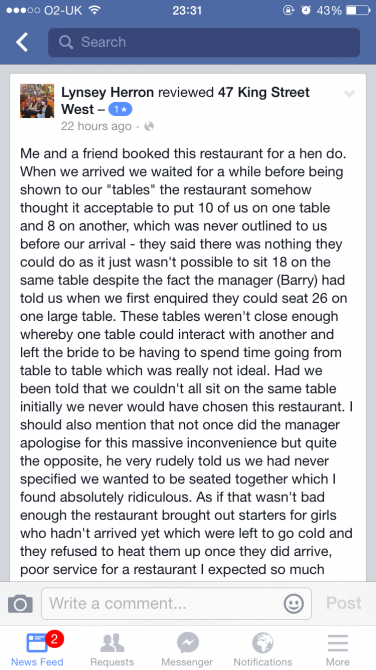Tap the Wi-Fi status icon
This screenshot has width=376, height=670.
point(94,10)
